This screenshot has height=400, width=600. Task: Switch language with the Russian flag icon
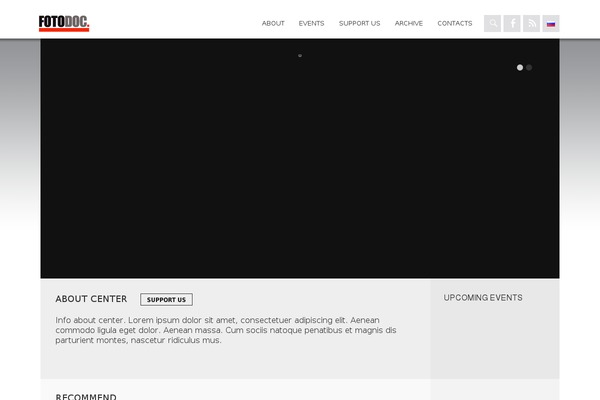click(551, 23)
